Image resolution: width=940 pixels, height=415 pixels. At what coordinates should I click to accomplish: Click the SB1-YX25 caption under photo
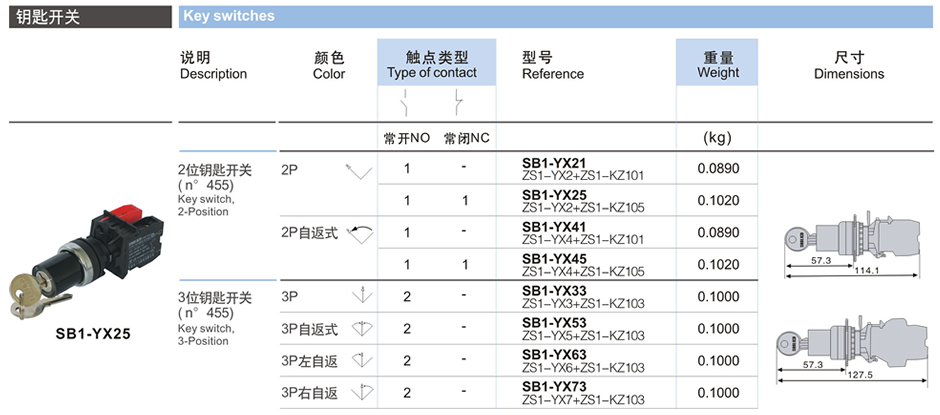coord(93,335)
